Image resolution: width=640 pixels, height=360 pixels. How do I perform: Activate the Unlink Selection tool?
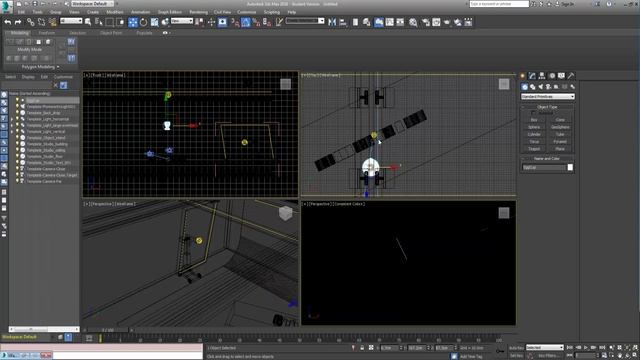(x=41, y=22)
